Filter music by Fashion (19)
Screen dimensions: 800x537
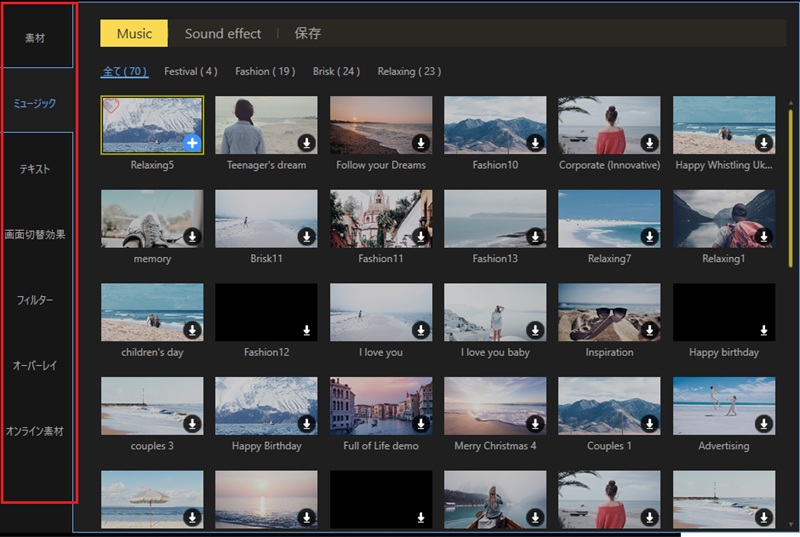(265, 71)
